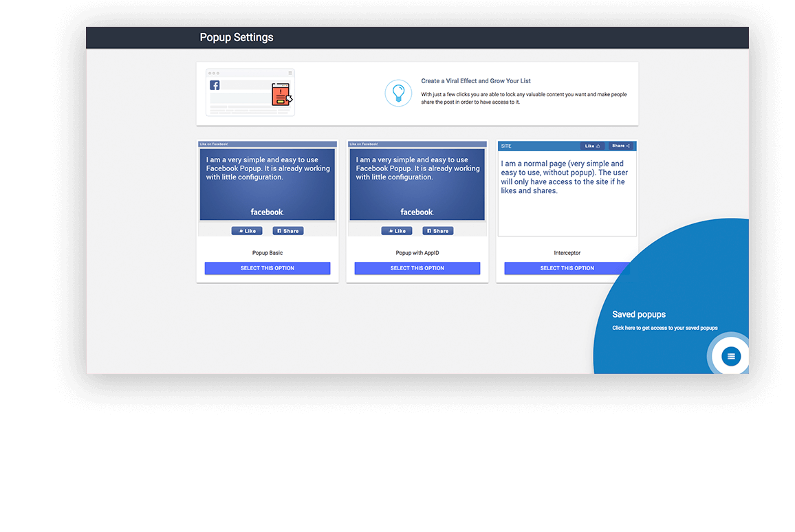Click Share in the Interceptor site header
Screen dimensions: 795x532
click(x=621, y=146)
